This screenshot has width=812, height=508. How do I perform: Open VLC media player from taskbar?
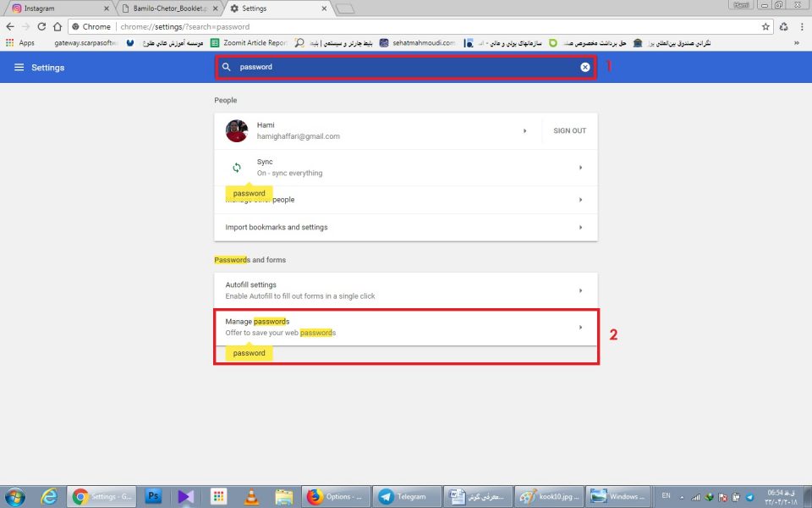click(x=251, y=496)
